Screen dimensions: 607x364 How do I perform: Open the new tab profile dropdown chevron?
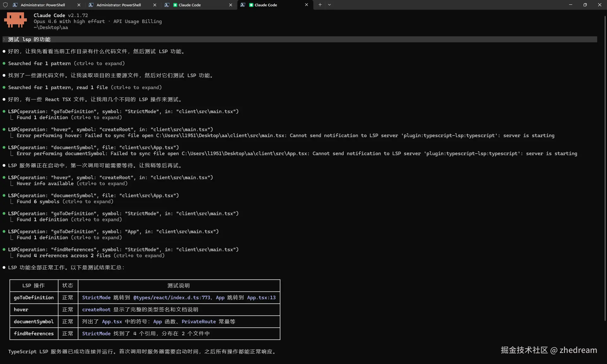tap(329, 5)
